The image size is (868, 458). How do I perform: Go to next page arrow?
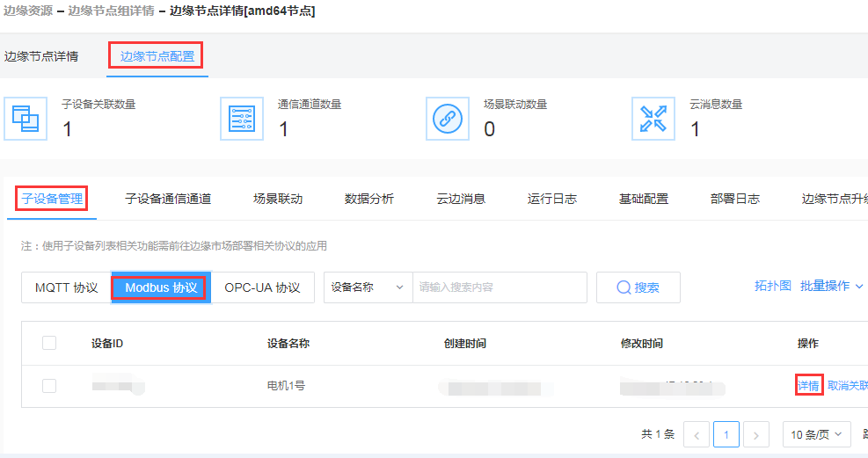tap(756, 434)
